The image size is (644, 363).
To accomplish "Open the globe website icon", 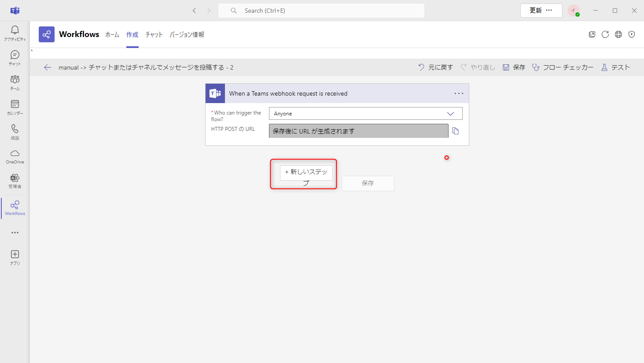I will pos(618,34).
